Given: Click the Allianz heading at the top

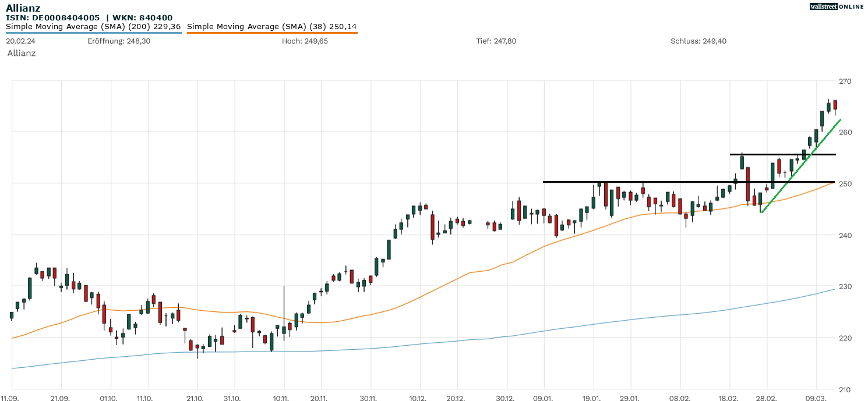Looking at the screenshot, I should pyautogui.click(x=23, y=8).
